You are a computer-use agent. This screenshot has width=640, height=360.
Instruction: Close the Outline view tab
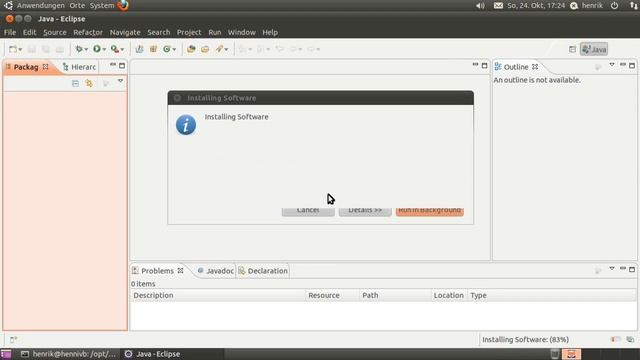point(535,67)
